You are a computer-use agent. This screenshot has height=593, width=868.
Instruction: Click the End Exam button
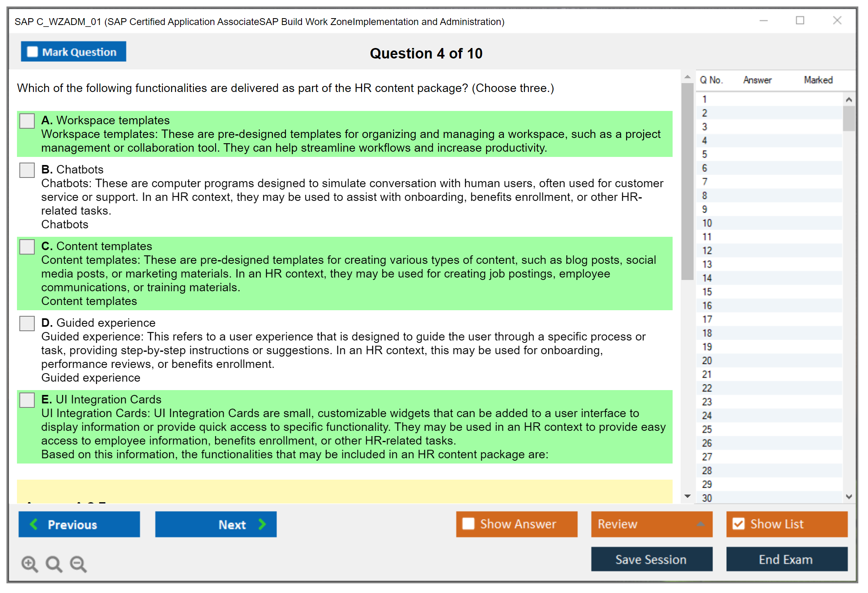(x=786, y=559)
